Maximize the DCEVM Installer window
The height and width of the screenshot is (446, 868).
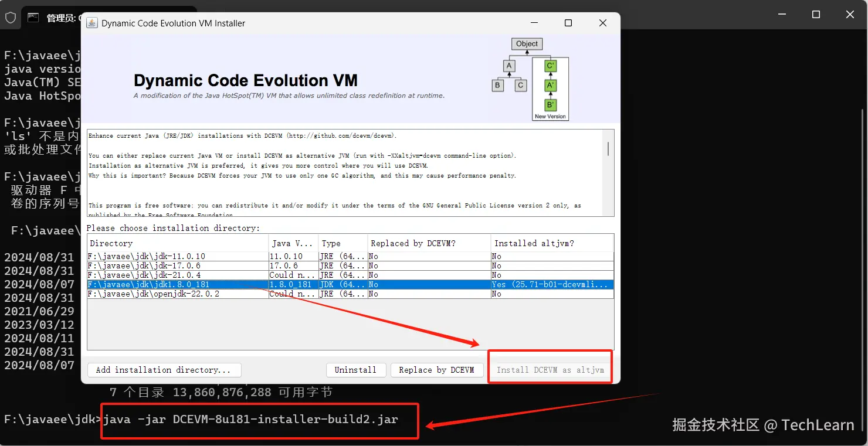coord(568,23)
